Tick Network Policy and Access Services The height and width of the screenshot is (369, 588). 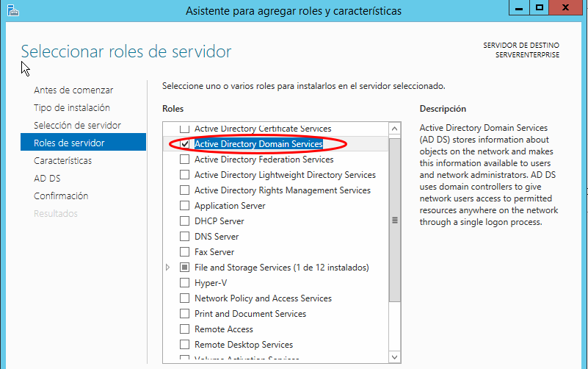coord(184,298)
